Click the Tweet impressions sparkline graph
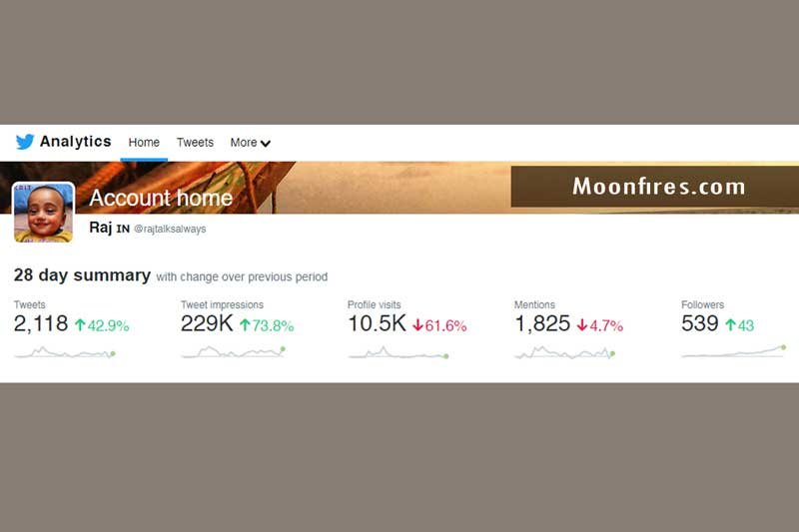 click(234, 352)
